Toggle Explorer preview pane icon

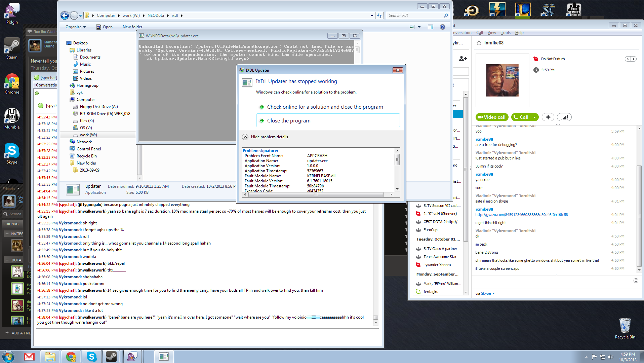[x=431, y=27]
